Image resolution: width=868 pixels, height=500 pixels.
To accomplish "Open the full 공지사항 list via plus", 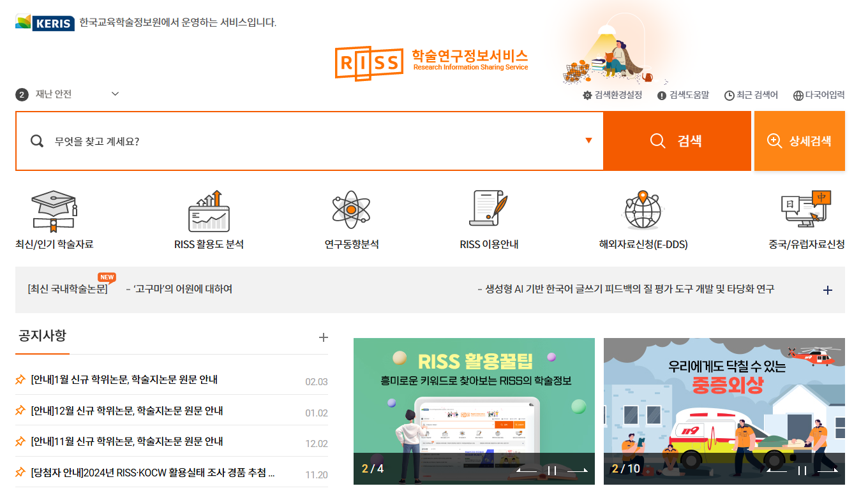I will pos(323,337).
